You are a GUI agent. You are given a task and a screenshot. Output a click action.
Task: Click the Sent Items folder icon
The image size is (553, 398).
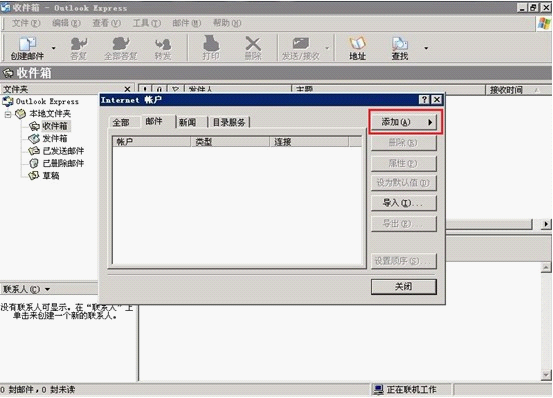pyautogui.click(x=34, y=151)
